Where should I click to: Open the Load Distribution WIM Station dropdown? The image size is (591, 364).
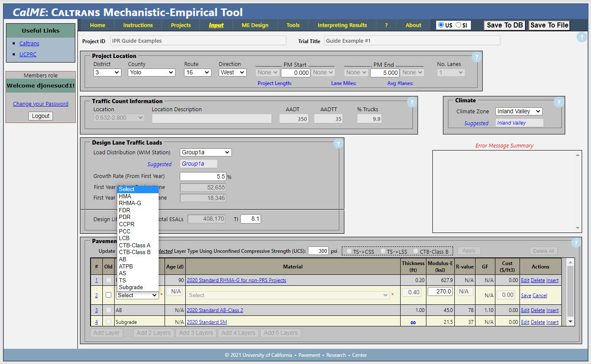[206, 152]
